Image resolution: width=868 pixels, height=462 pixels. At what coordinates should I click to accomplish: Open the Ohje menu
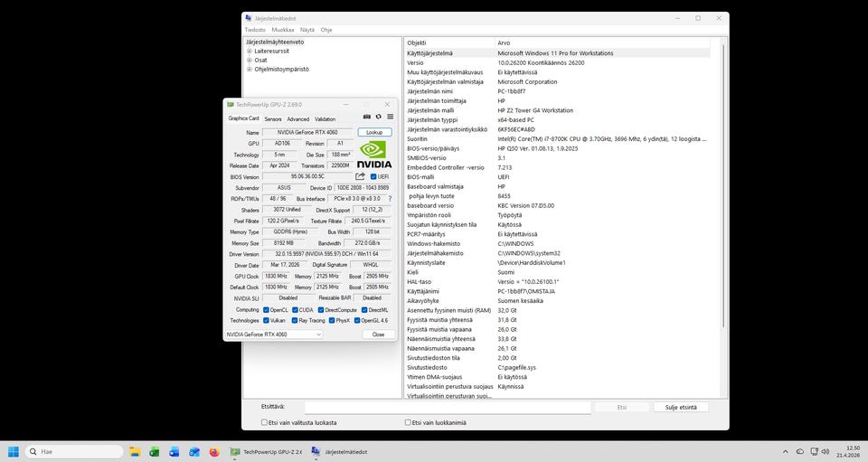pos(326,30)
